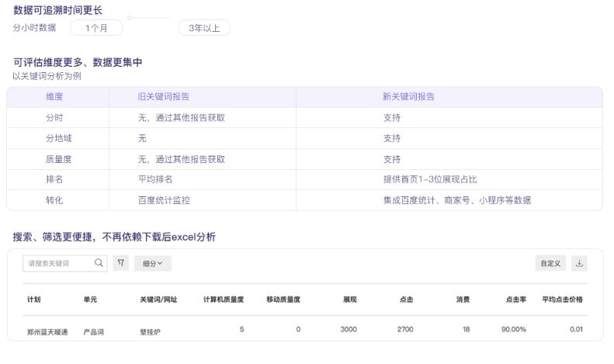614x364 pixels.
Task: Sort by 移动质量度 column header
Action: point(283,300)
